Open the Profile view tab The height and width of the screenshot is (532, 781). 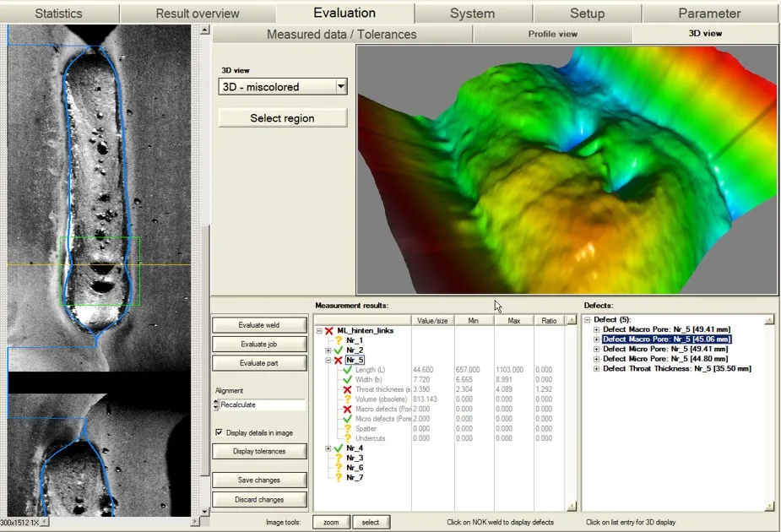coord(552,34)
